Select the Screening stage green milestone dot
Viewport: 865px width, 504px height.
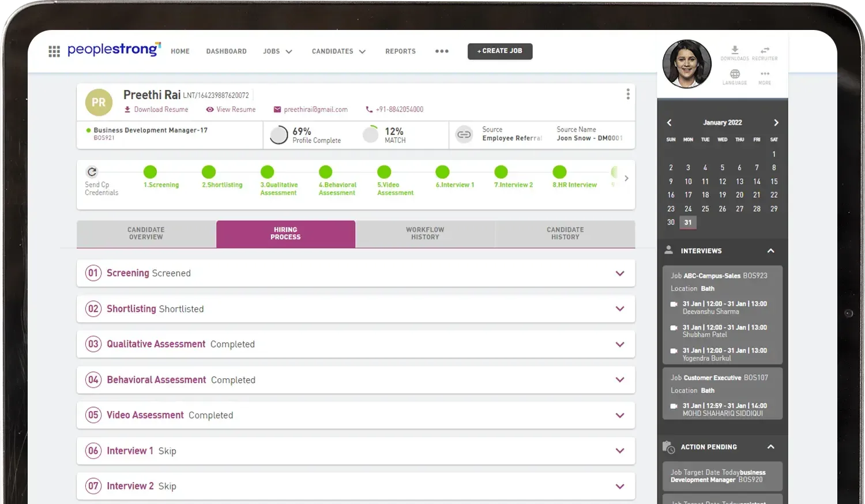(x=151, y=171)
